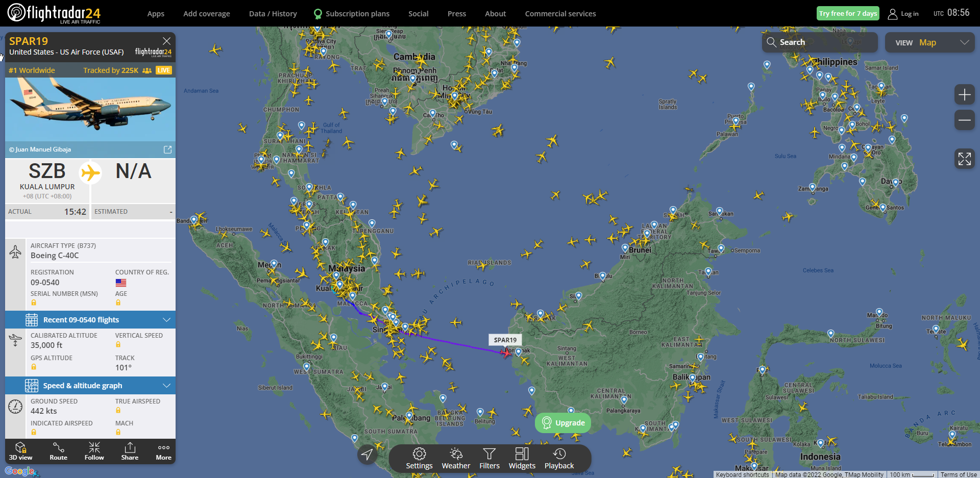Open the Apps menu
This screenshot has height=478, width=980.
(x=156, y=14)
